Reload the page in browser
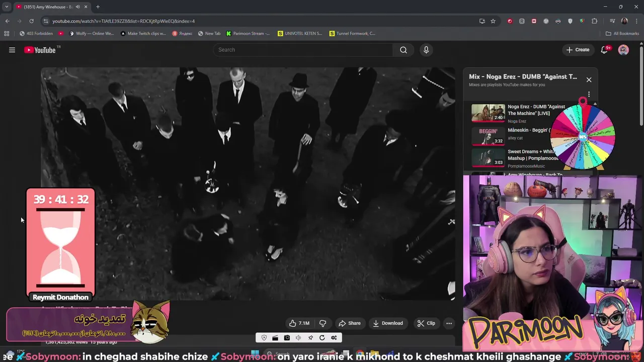The height and width of the screenshot is (362, 644). click(x=31, y=21)
